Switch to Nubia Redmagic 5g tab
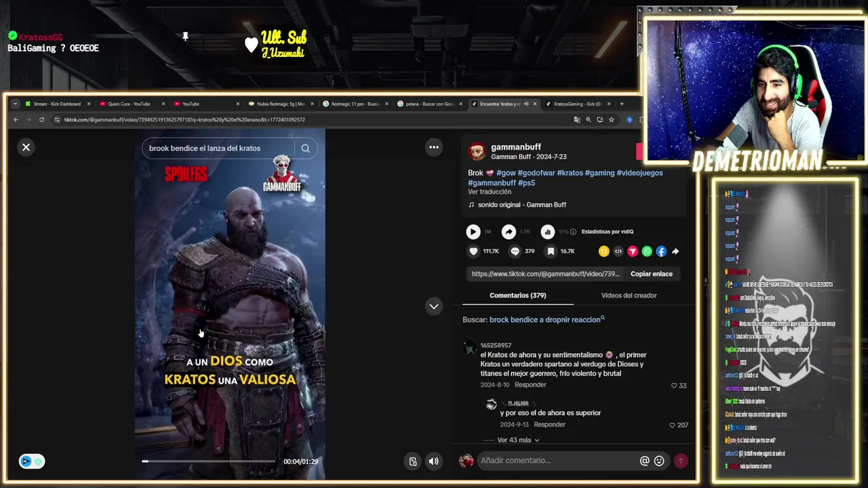Screen dimensions: 868x488 [x=281, y=104]
